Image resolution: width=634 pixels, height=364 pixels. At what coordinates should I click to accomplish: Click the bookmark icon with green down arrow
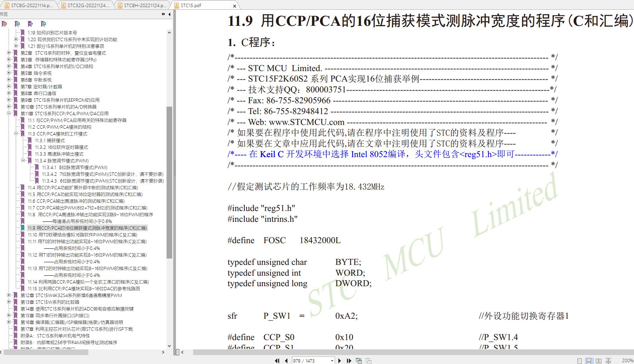tap(43, 24)
